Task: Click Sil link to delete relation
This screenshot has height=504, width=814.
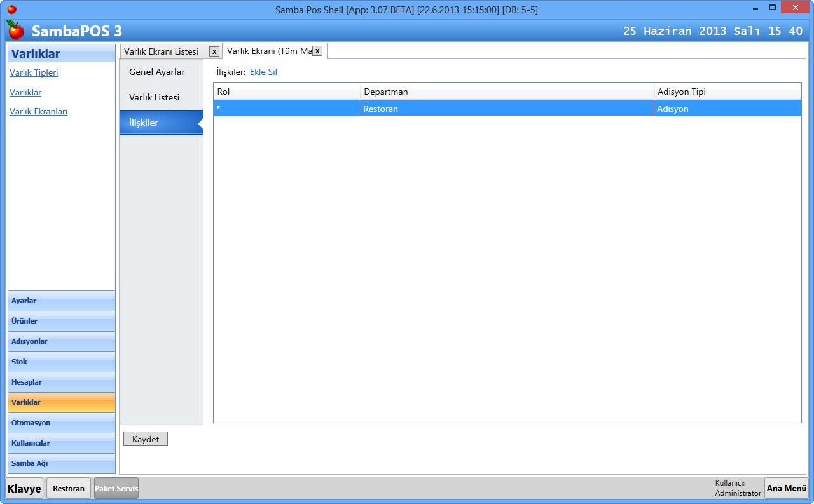Action: click(272, 72)
